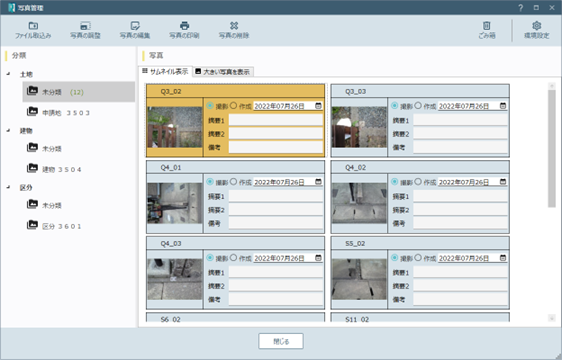This screenshot has width=562, height=360.
Task: Select 作成 radio on Q4_02 card
Action: click(418, 182)
